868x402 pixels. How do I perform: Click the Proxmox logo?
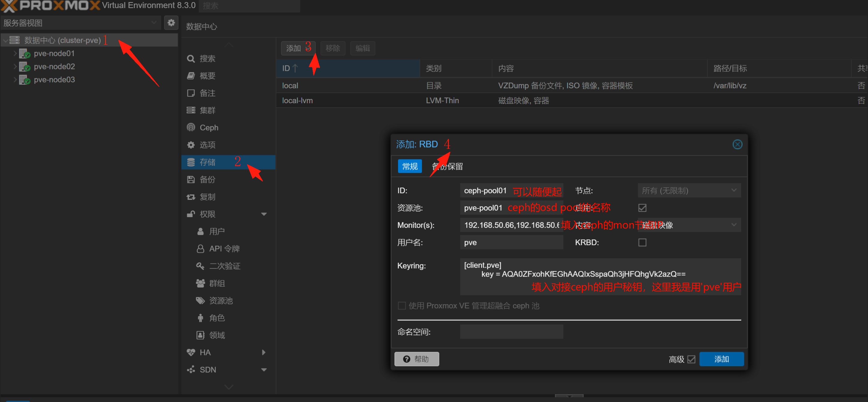[x=50, y=6]
